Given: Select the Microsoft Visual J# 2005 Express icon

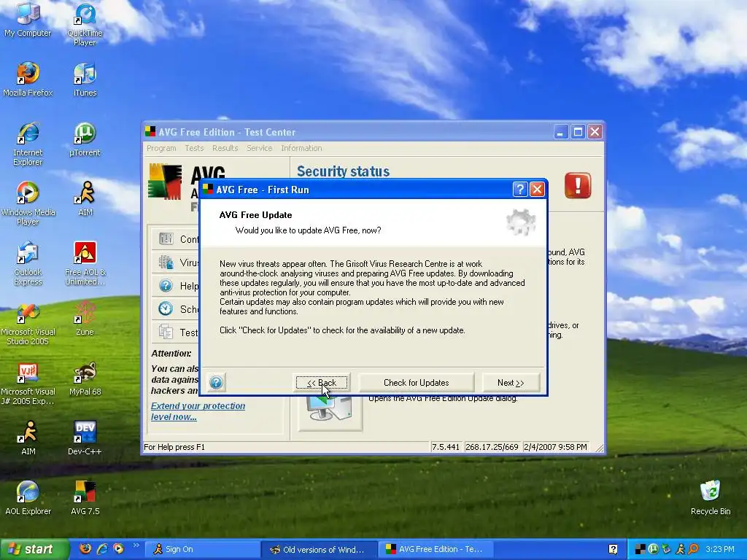Looking at the screenshot, I should (28, 384).
